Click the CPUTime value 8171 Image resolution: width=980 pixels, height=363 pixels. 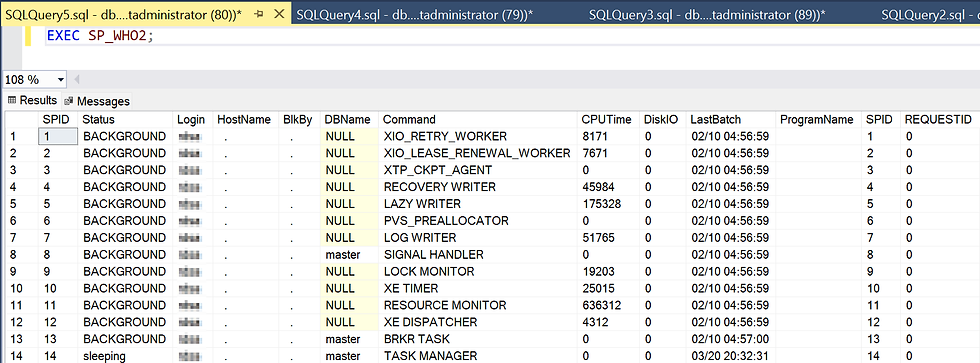pyautogui.click(x=608, y=136)
